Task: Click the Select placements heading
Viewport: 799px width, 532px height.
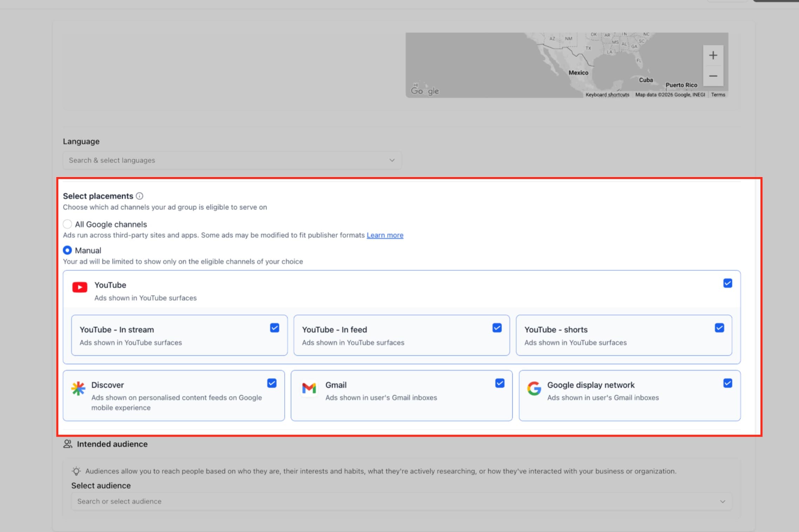Action: click(x=98, y=196)
